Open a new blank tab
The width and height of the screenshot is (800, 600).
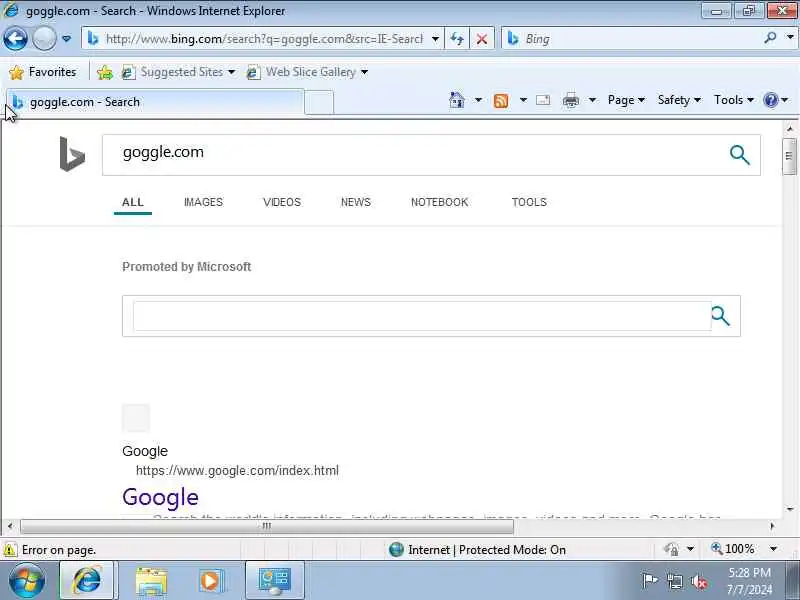319,103
